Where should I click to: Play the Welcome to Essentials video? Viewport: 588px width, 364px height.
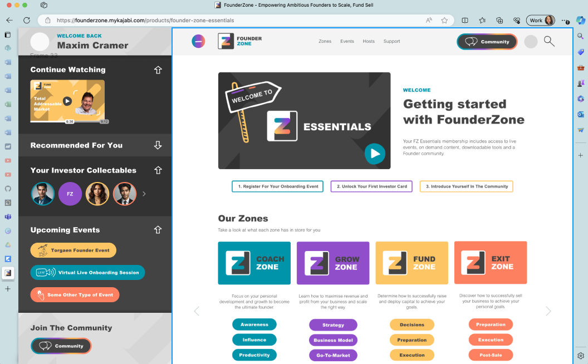tap(375, 154)
